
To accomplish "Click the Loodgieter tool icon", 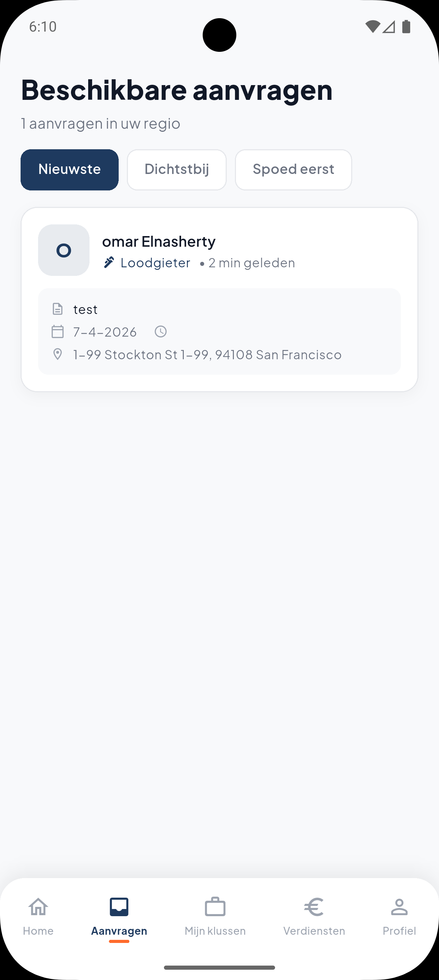I will (x=109, y=262).
